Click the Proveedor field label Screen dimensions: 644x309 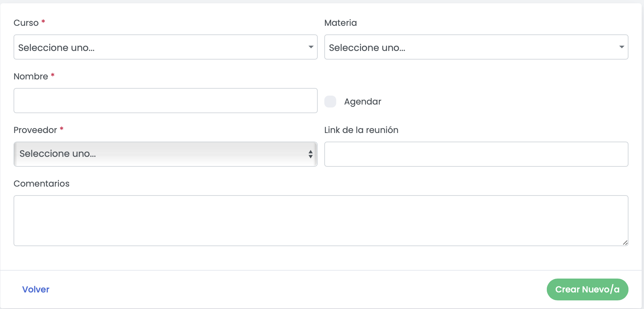35,130
